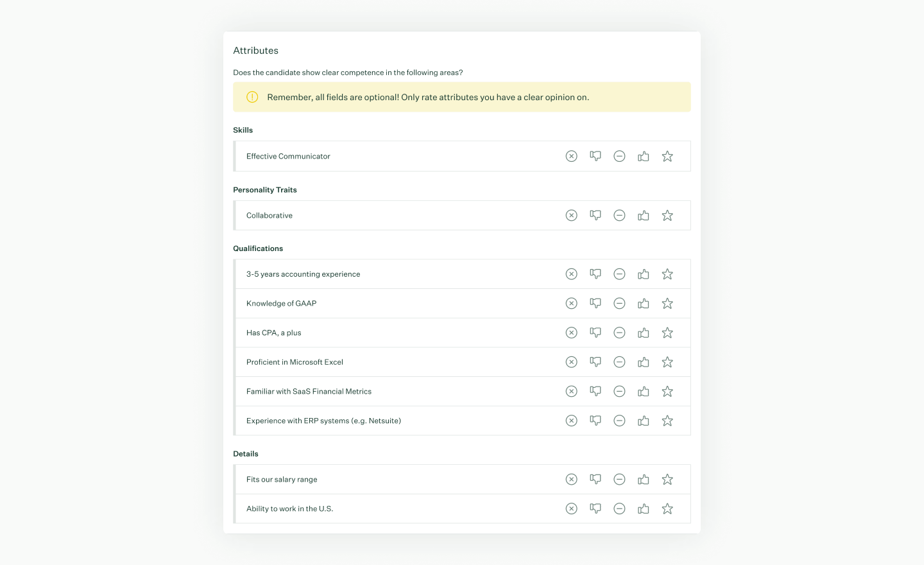
Task: Select definitely-not X for Collaborative
Action: click(x=571, y=216)
